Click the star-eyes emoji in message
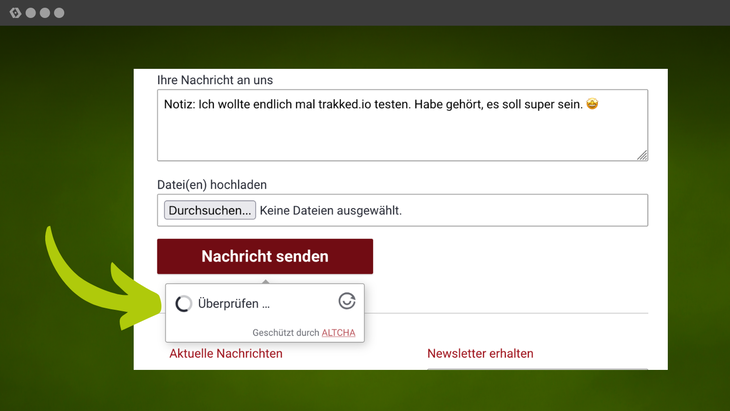Image resolution: width=730 pixels, height=411 pixels. [x=592, y=103]
